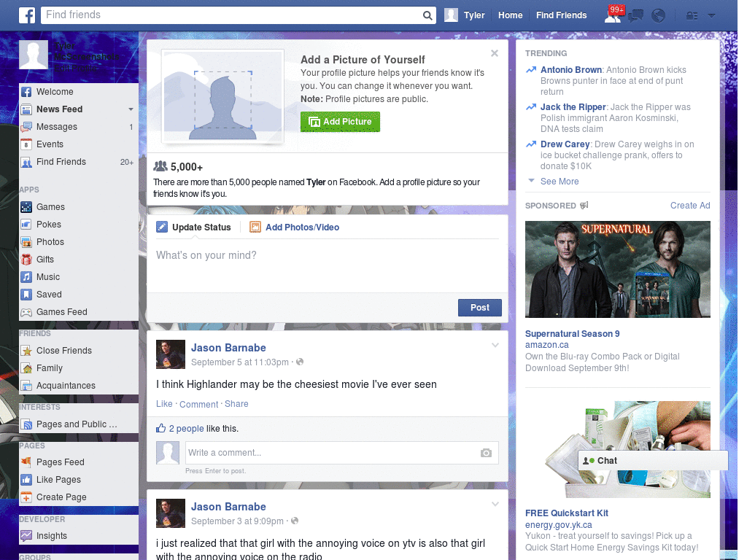The width and height of the screenshot is (747, 560).
Task: Click Find Friends in top bar
Action: 561,15
